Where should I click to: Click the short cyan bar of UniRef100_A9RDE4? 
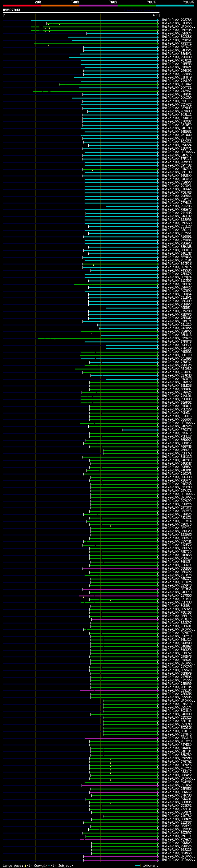click(132, 308)
